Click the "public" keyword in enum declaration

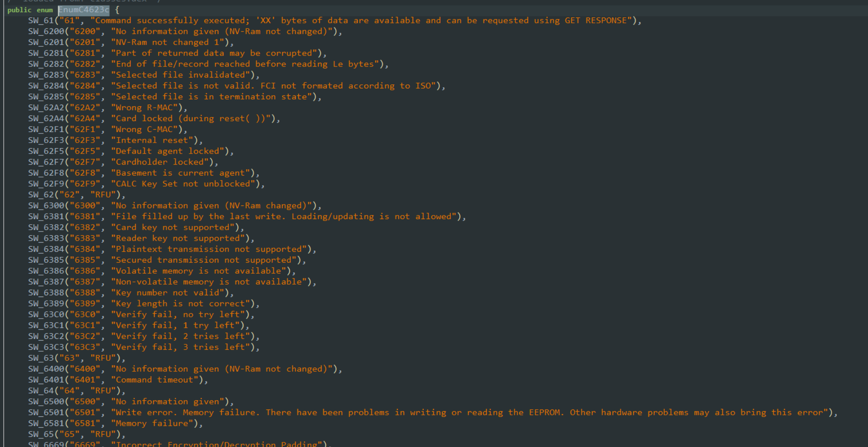[19, 10]
